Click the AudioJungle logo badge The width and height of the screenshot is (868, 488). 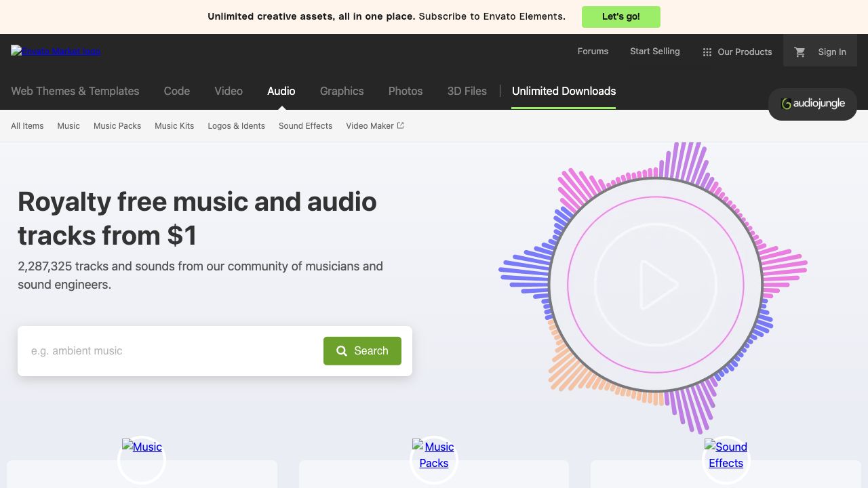point(812,104)
